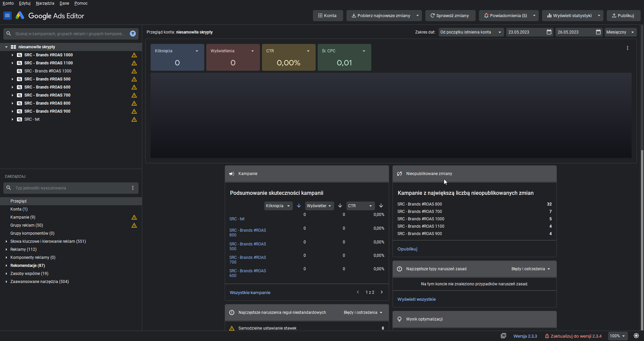Sort by Wyświetlenia using the down arrow

(340, 206)
